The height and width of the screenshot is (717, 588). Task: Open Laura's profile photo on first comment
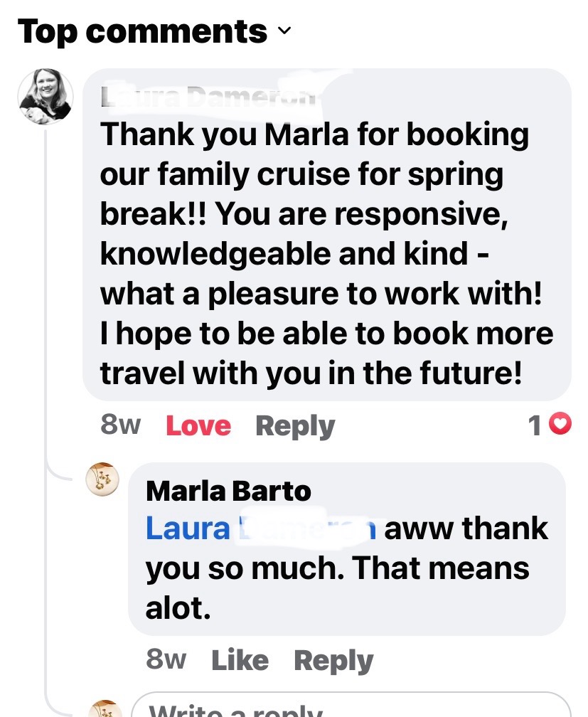(x=45, y=96)
